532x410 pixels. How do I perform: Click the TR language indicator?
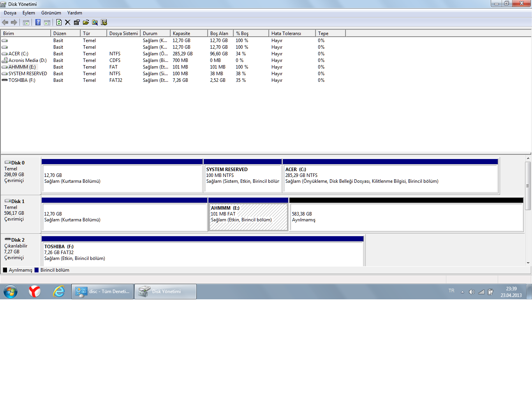(x=451, y=291)
